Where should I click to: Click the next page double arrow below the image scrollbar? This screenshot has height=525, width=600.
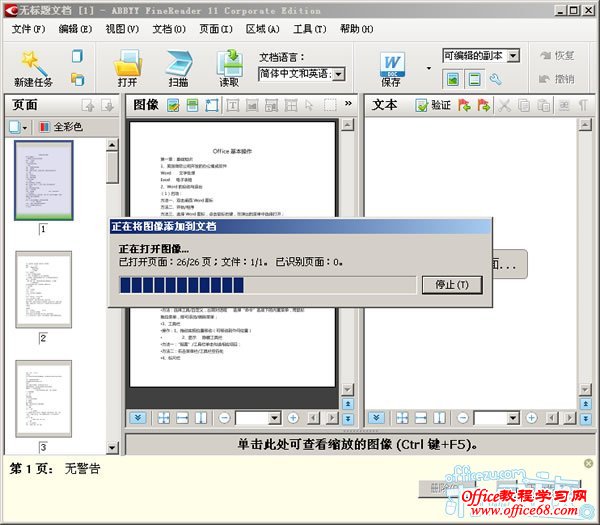click(348, 419)
